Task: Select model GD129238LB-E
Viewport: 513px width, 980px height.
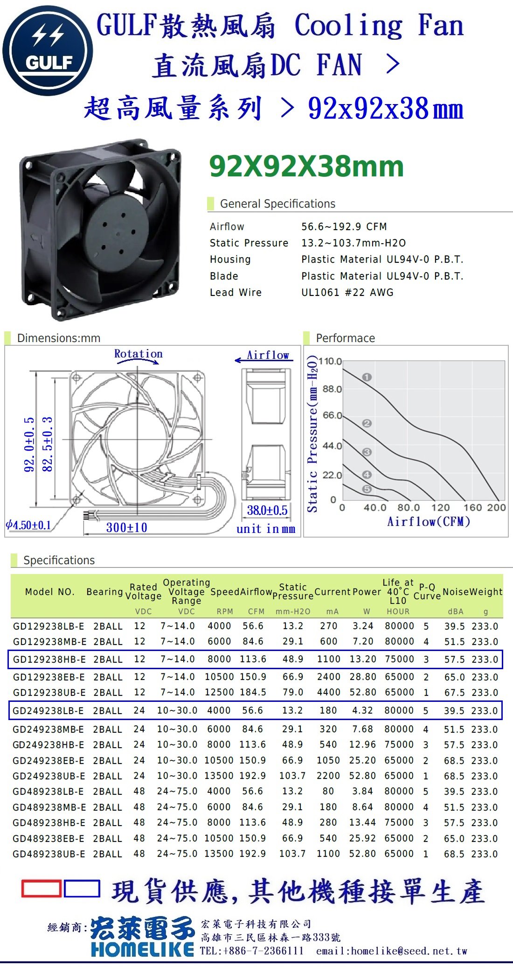Action: tap(49, 626)
